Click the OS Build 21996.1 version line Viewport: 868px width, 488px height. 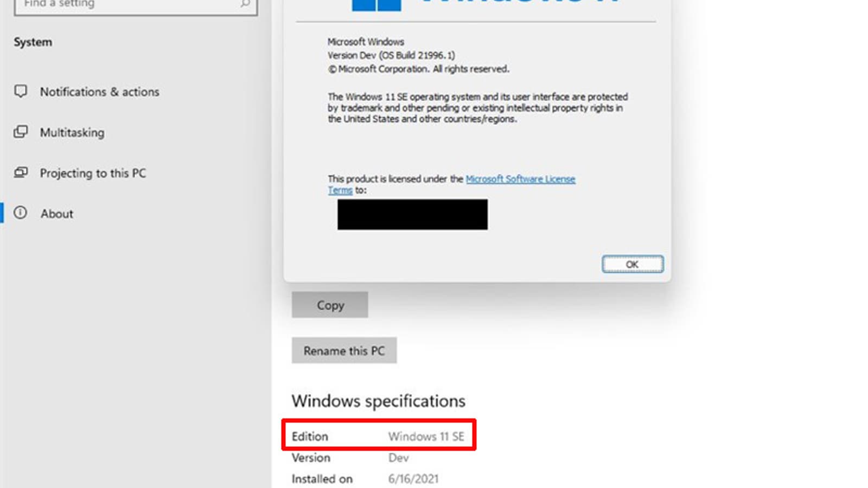tap(391, 55)
